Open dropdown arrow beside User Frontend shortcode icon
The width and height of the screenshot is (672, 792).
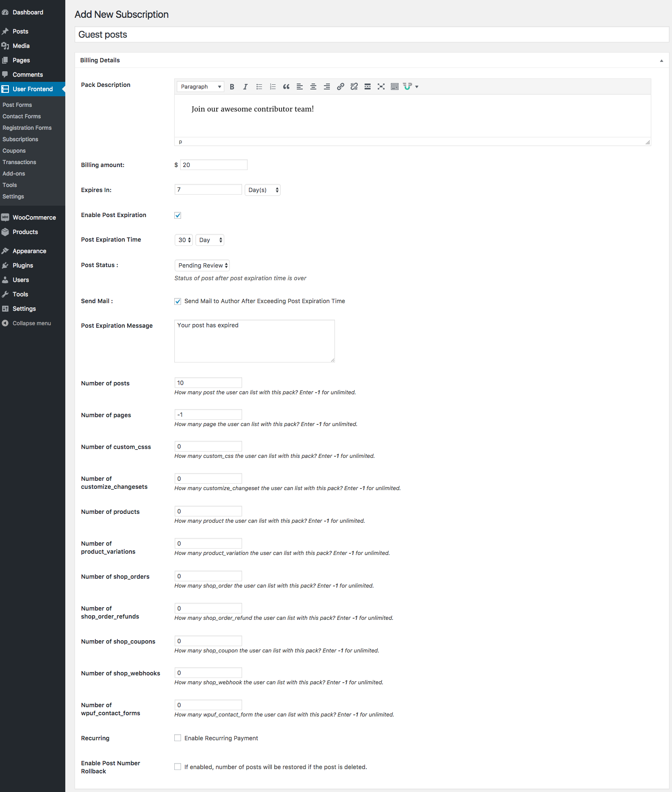point(417,86)
